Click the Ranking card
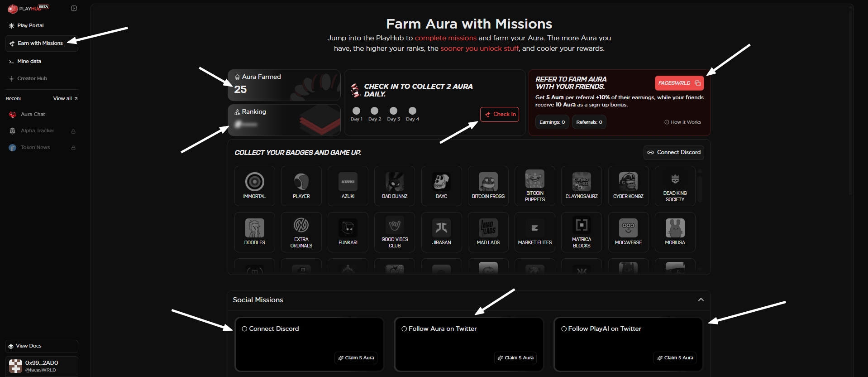Image resolution: width=868 pixels, height=377 pixels. point(284,120)
